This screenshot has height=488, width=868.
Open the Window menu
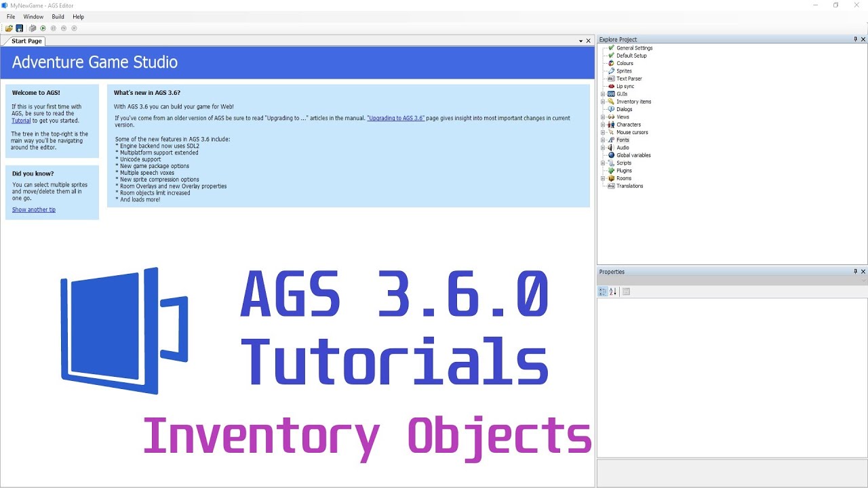(33, 16)
